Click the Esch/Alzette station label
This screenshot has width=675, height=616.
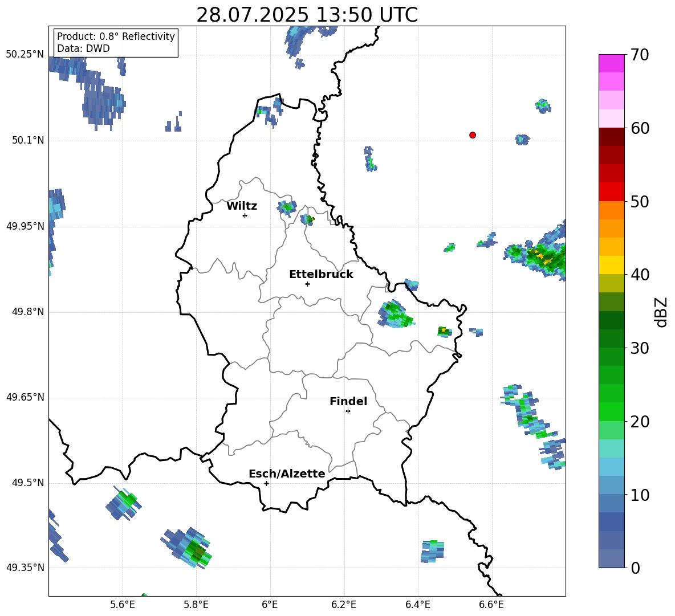pyautogui.click(x=287, y=474)
